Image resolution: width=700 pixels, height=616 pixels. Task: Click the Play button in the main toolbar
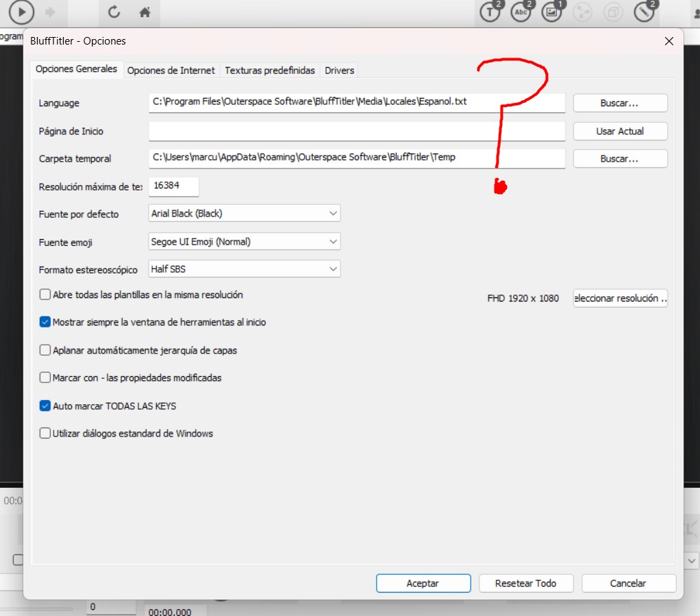21,12
